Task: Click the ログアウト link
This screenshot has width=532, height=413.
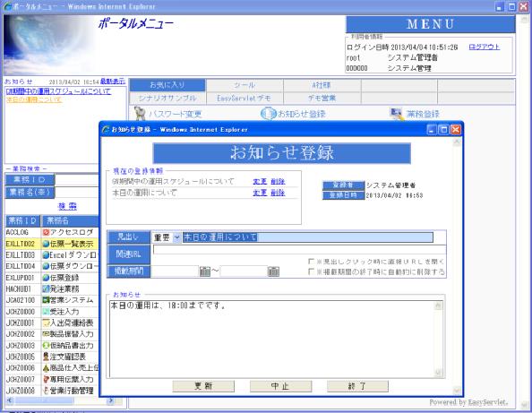Action: pos(485,47)
